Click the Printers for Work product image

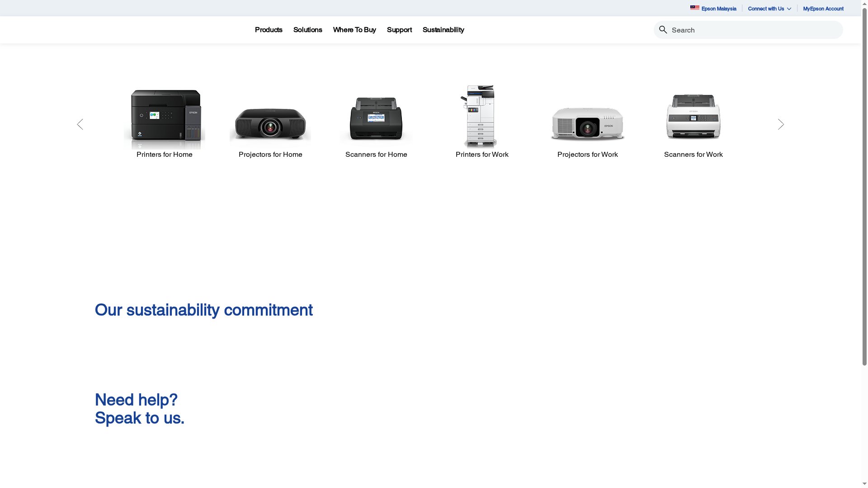coord(482,116)
